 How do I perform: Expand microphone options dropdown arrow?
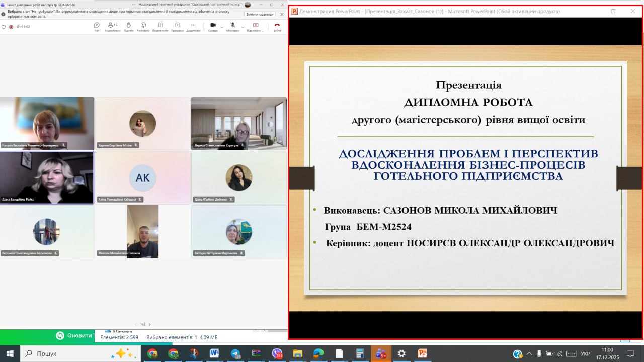(243, 27)
